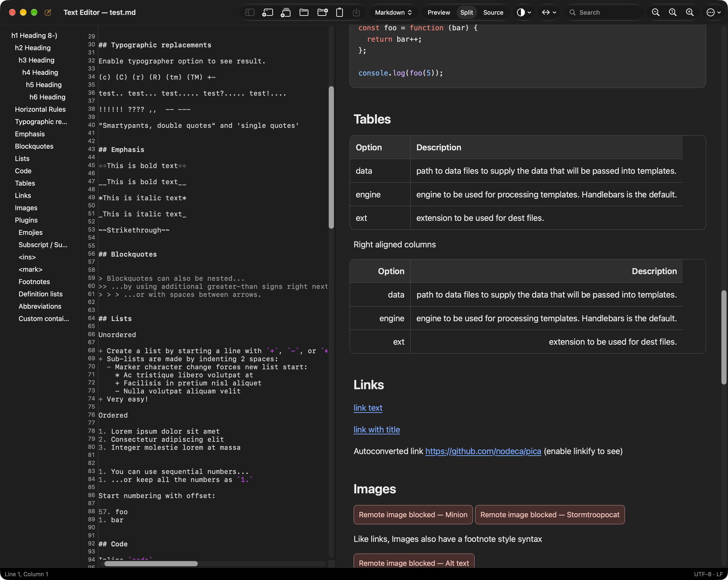
Task: Click 'Line 1, Column 1' in status bar
Action: coord(26,574)
